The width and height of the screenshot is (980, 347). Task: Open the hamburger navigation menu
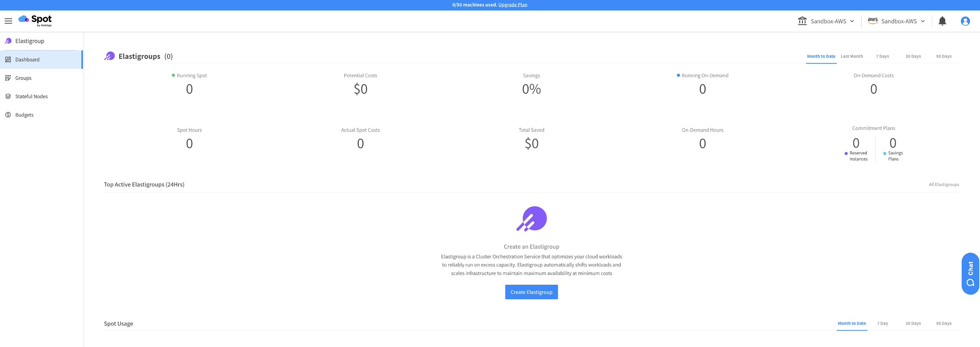[x=8, y=21]
